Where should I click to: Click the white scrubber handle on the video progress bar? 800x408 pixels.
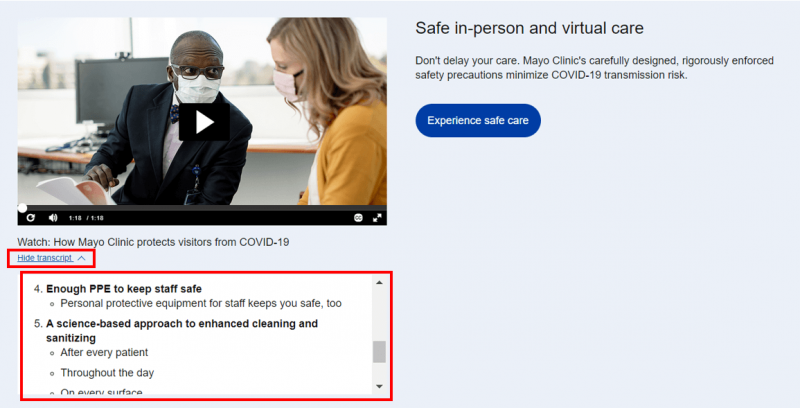(x=22, y=208)
